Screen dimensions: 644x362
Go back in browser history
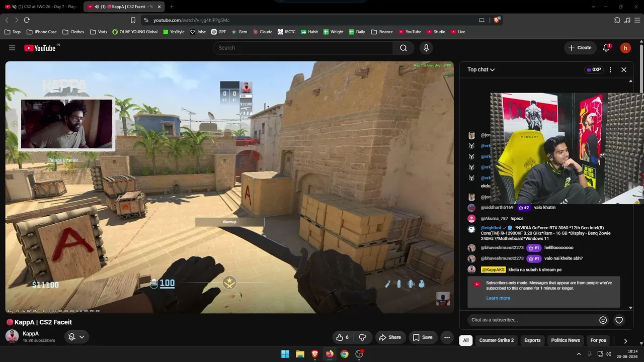[x=7, y=20]
